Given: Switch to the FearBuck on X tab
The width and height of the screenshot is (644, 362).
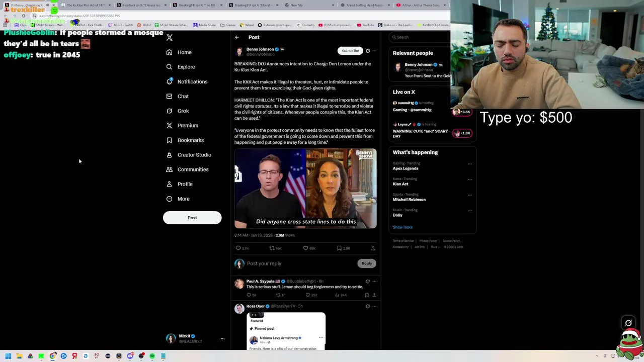Looking at the screenshot, I should click(141, 5).
